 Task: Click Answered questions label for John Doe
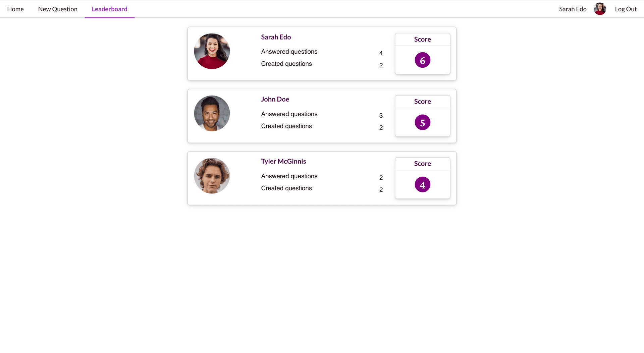coord(289,114)
